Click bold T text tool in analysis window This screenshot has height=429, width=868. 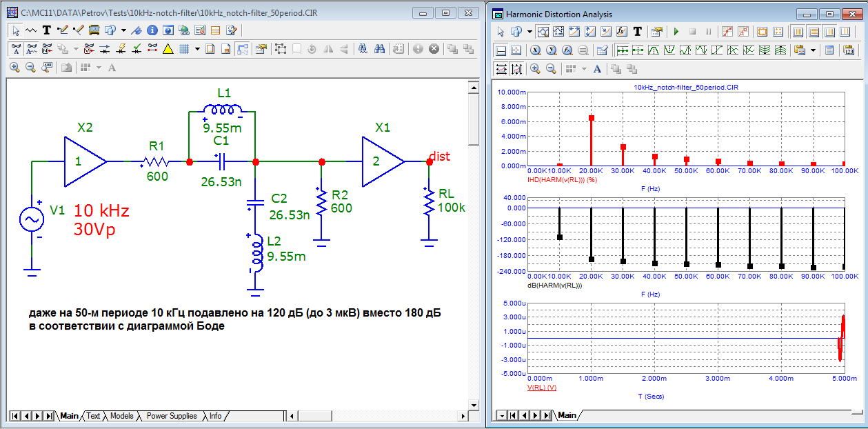[x=638, y=32]
